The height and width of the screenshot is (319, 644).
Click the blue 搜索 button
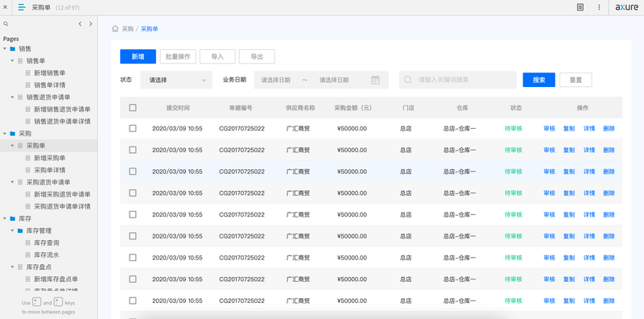[539, 80]
